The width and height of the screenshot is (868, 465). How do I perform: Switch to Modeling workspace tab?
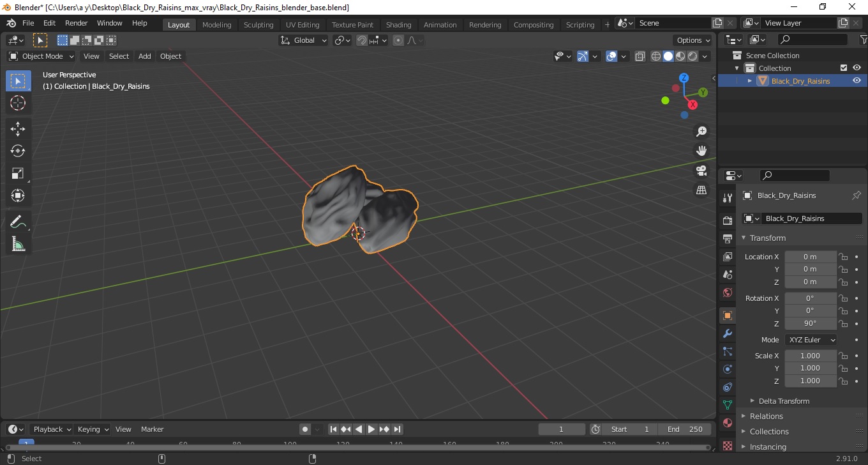pos(217,25)
